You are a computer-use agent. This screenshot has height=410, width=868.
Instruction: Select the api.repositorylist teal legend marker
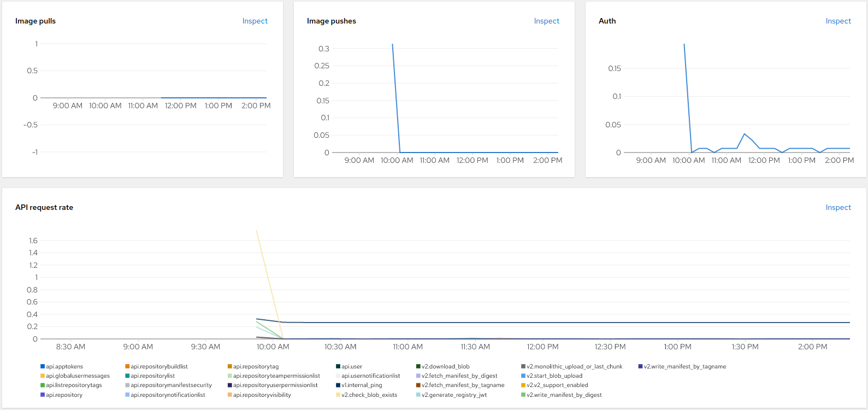(127, 376)
